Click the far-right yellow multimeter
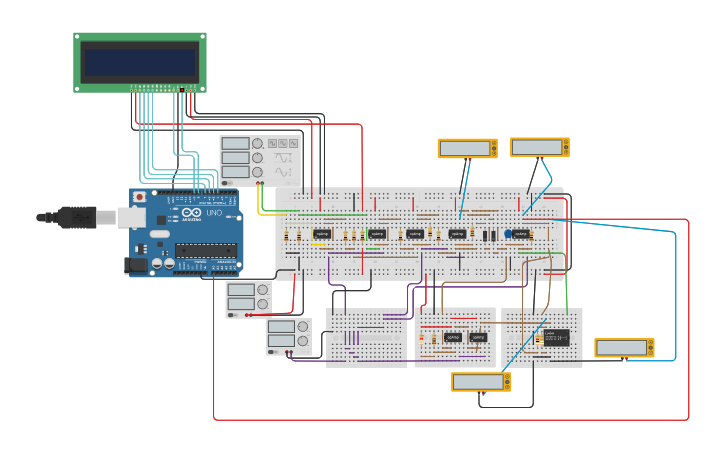The height and width of the screenshot is (453, 725). pos(624,348)
